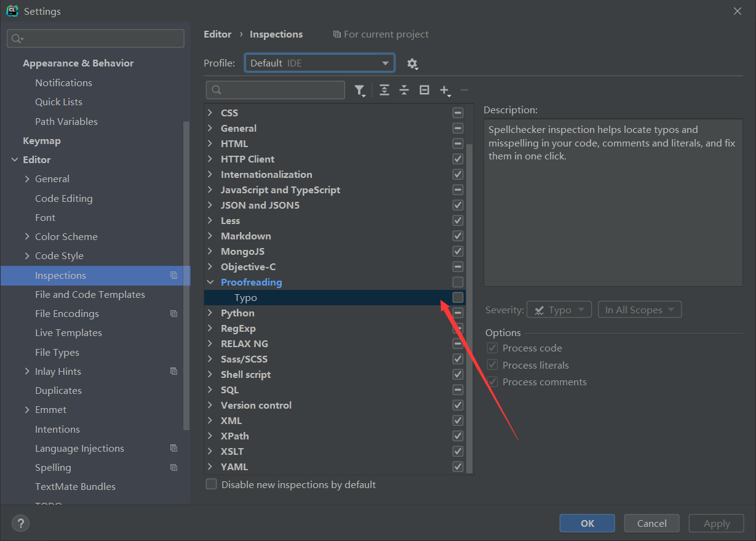Expand the Emmet settings node
The width and height of the screenshot is (756, 541).
pos(27,409)
